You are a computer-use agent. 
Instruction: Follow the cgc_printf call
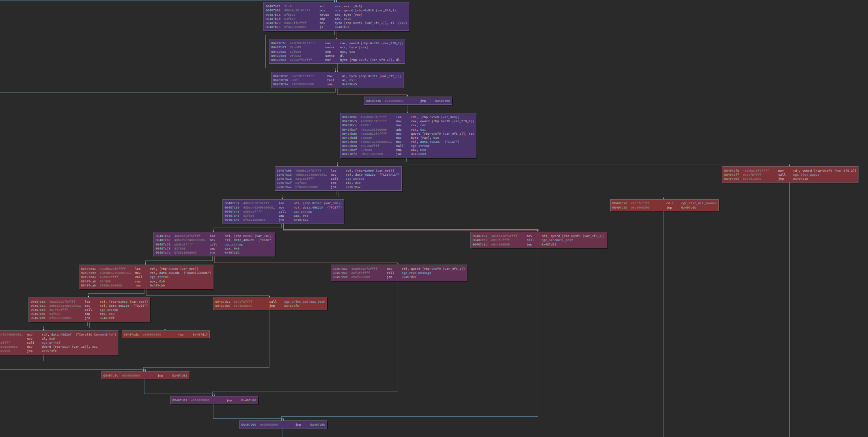(x=51, y=343)
